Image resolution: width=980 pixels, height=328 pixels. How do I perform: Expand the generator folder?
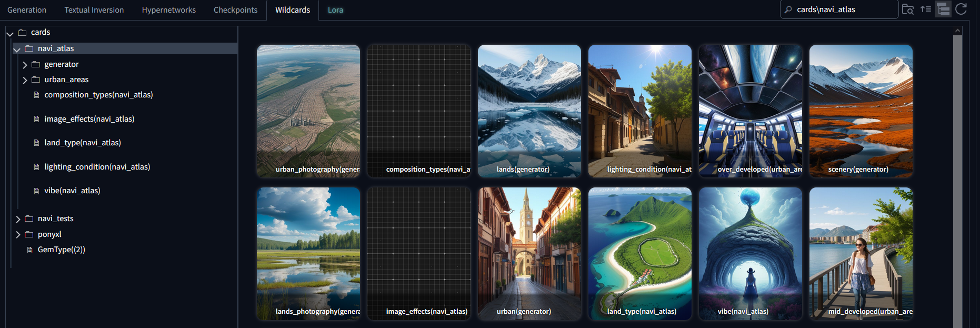pyautogui.click(x=24, y=65)
